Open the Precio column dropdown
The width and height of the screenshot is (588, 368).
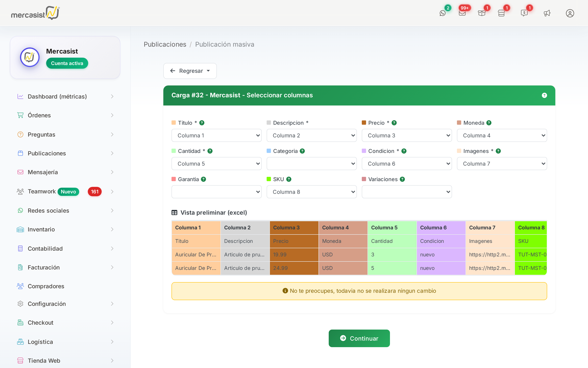pyautogui.click(x=407, y=135)
